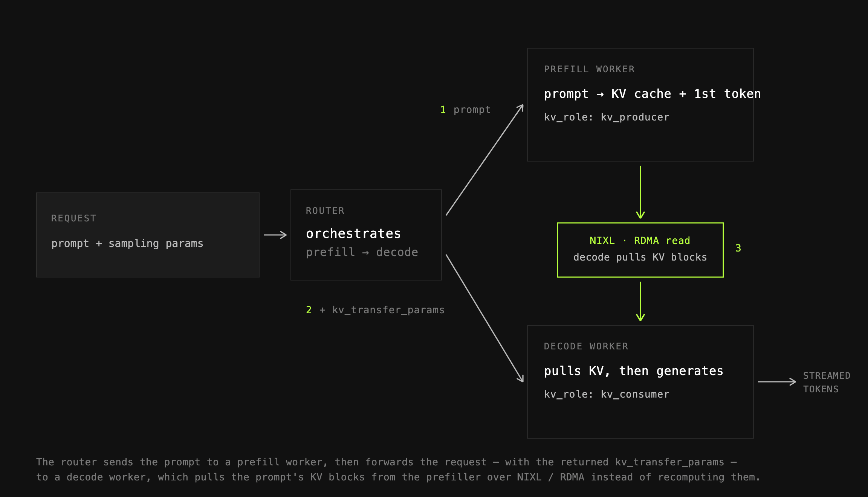Click the REQUEST box heading
The height and width of the screenshot is (497, 868).
pyautogui.click(x=74, y=218)
